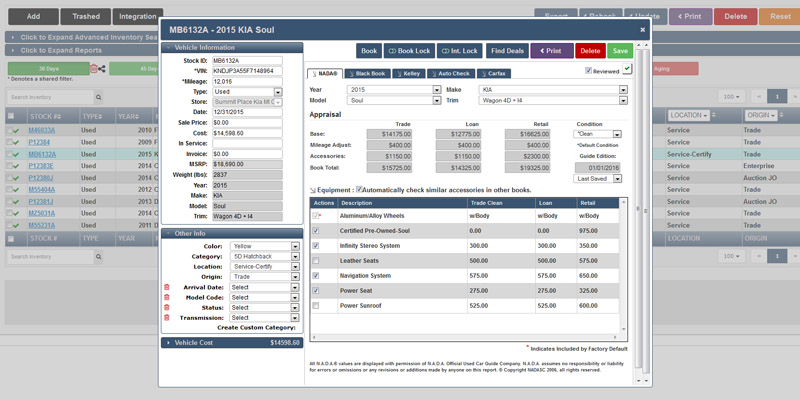Click the arrow icon next to Equipment label
Screen dimensions: 800x400
[x=313, y=190]
